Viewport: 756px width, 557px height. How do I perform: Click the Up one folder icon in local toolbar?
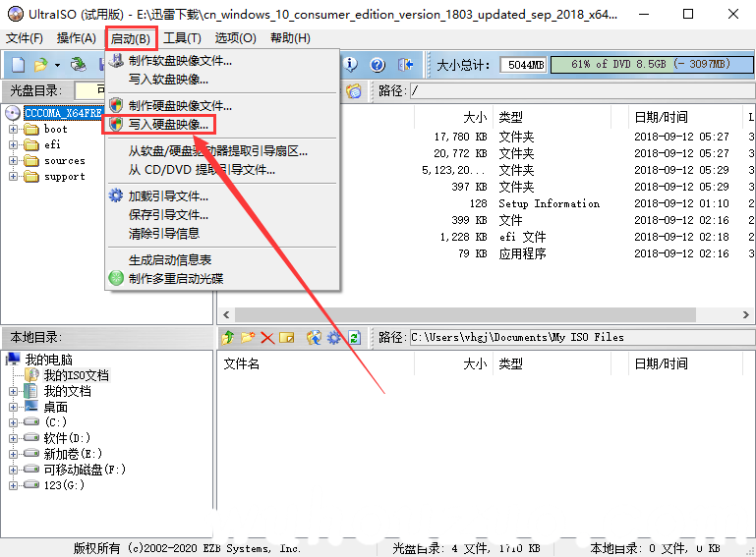[x=228, y=337]
